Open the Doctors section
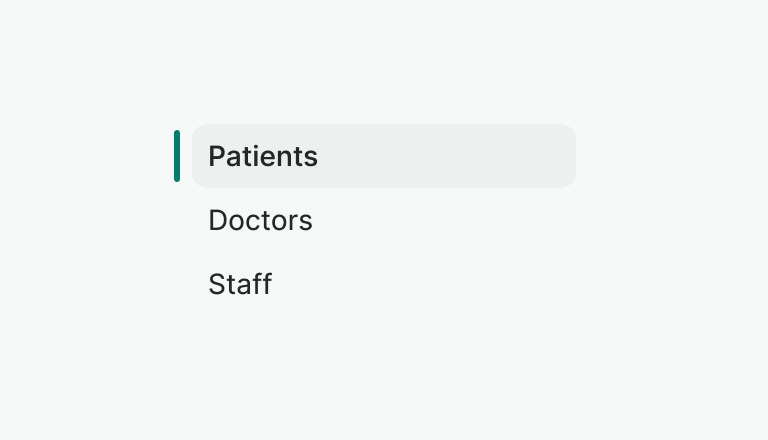 pos(260,221)
